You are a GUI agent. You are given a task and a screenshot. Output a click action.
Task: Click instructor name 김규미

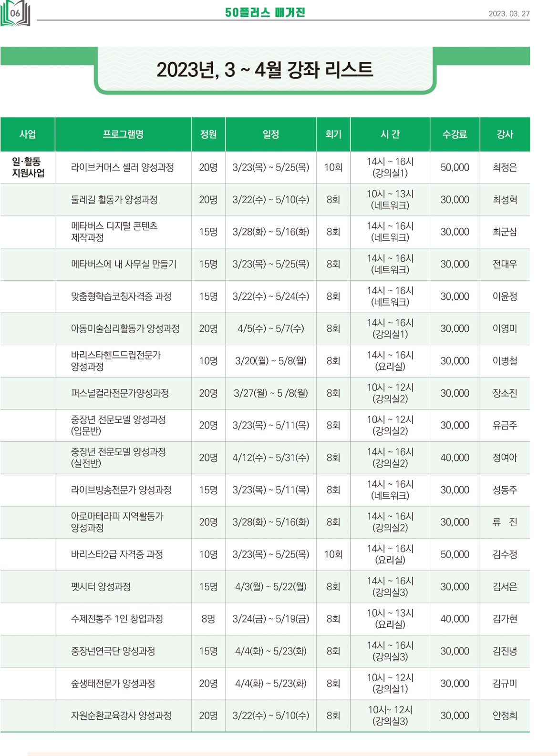click(x=505, y=684)
